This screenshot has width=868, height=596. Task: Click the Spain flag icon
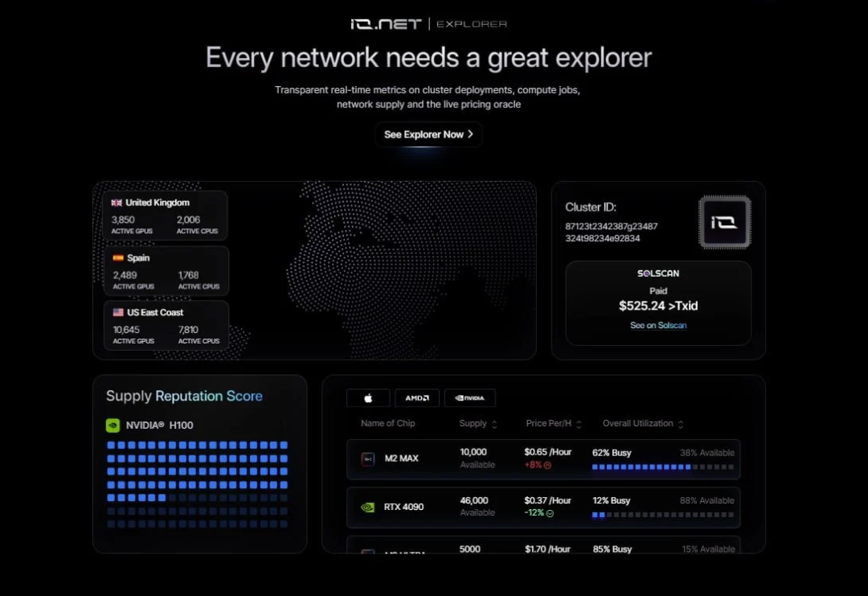118,257
